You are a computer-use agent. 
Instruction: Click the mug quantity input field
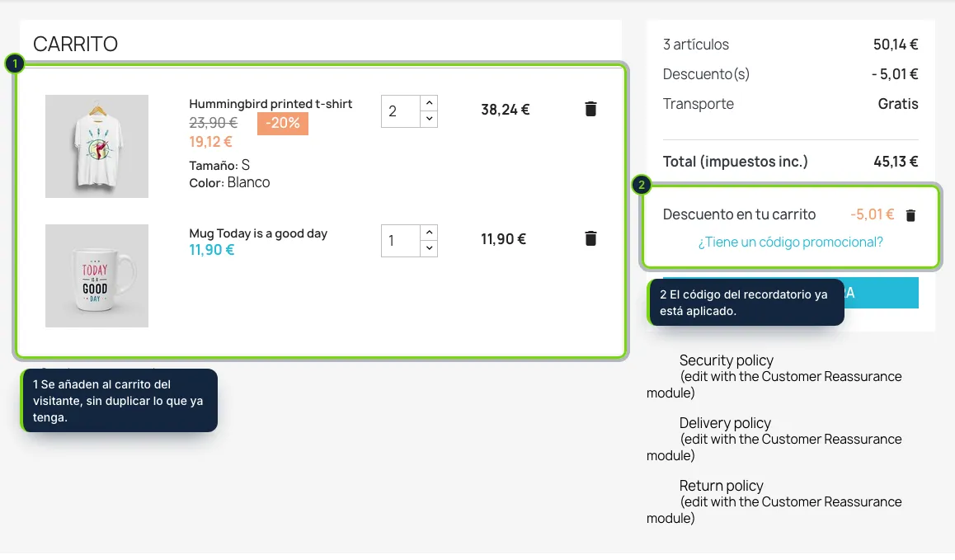pos(401,241)
